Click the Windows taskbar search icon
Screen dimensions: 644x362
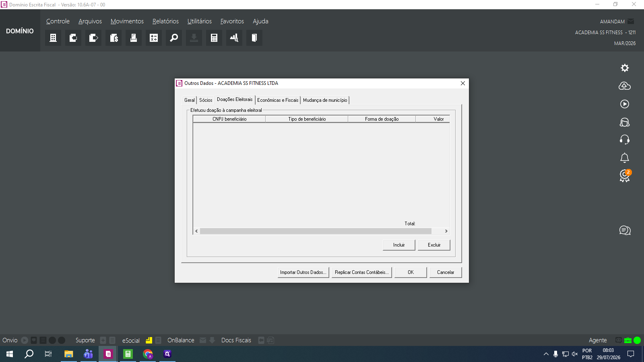29,354
